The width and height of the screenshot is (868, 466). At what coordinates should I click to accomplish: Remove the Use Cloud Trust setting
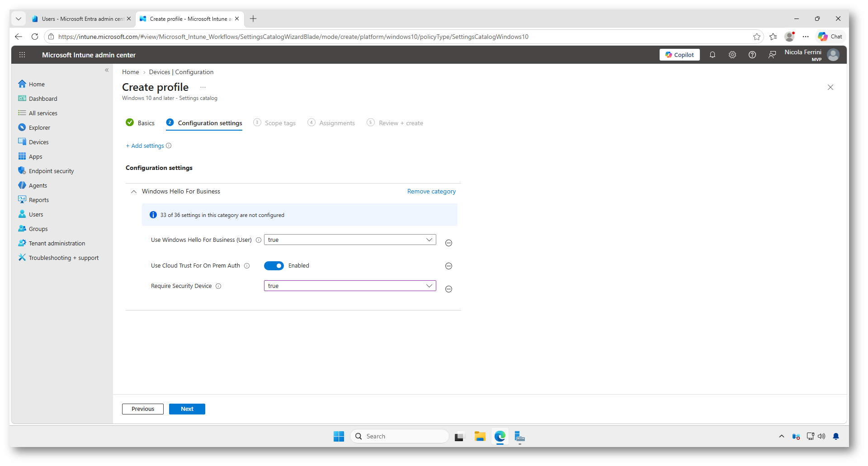(448, 266)
